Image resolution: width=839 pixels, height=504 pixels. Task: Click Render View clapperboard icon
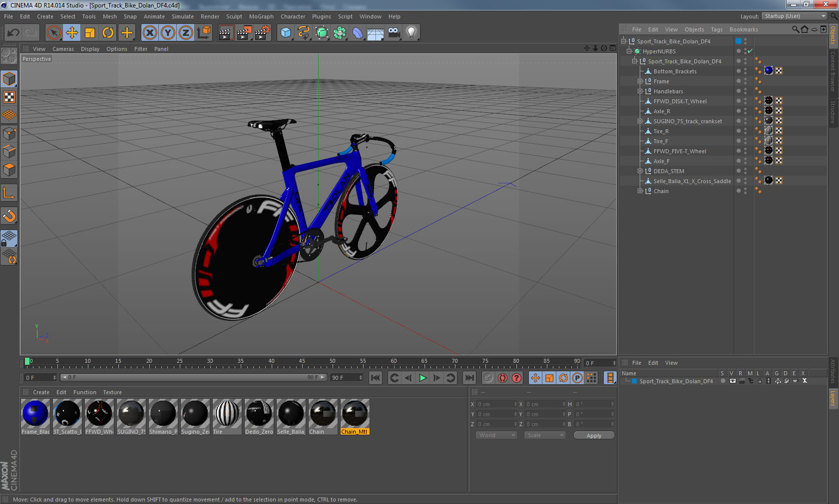(226, 33)
